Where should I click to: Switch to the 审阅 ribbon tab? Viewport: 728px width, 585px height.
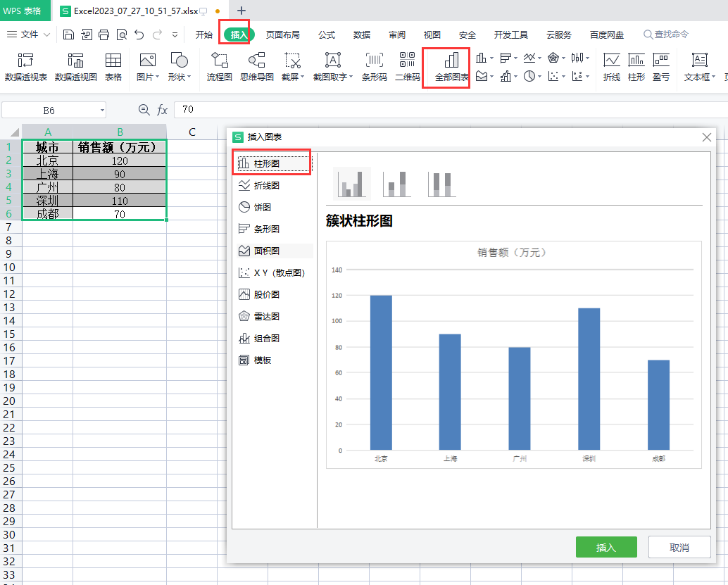click(x=397, y=34)
